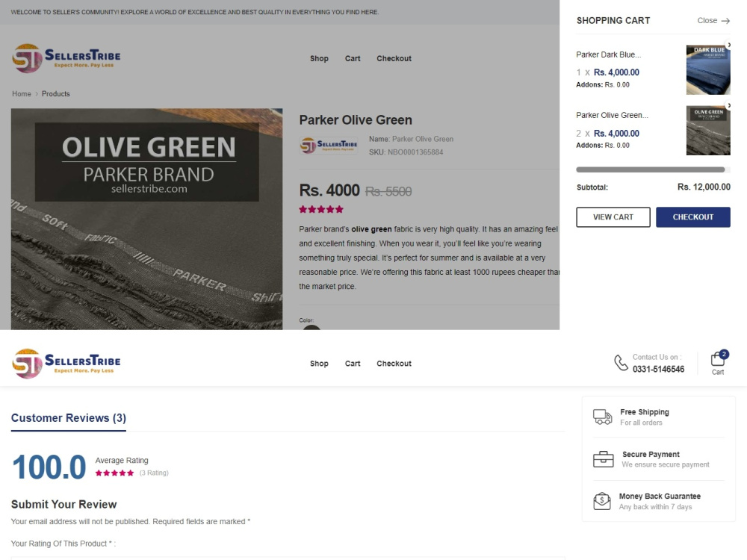The image size is (747, 560).
Task: Click the Parker Olive Green product title
Action: [356, 120]
